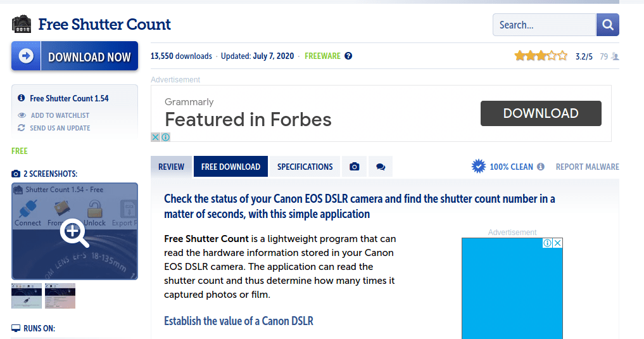
Task: Click the 100% Clean info icon
Action: pos(541,167)
